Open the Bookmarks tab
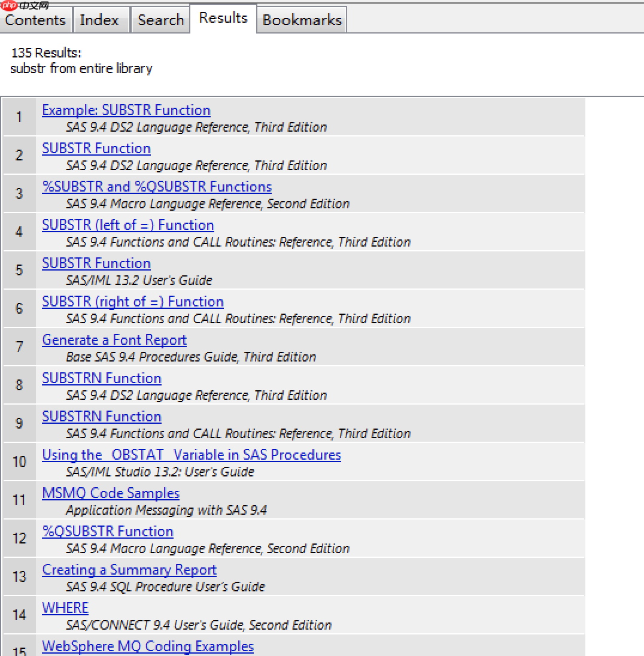 click(x=302, y=20)
